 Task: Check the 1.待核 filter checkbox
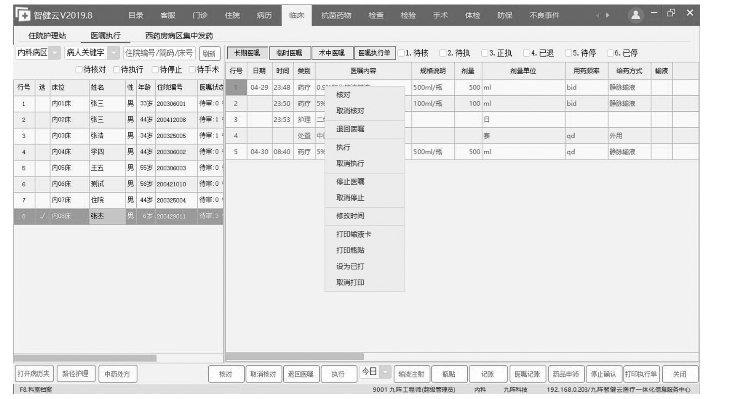tap(401, 53)
